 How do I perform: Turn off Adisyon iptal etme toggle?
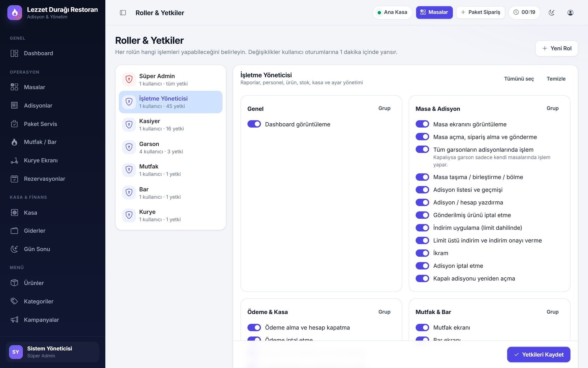click(422, 266)
